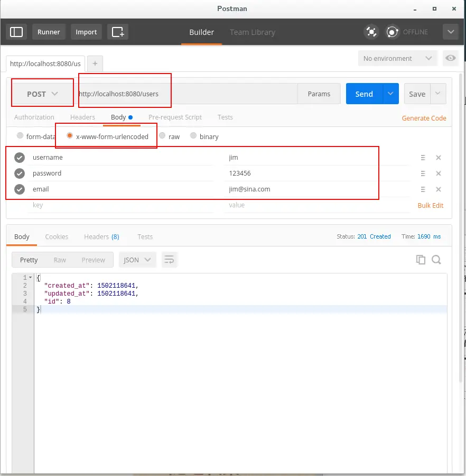Viewport: 466px width, 476px height.
Task: Click the sync status circle icon
Action: tap(392, 32)
